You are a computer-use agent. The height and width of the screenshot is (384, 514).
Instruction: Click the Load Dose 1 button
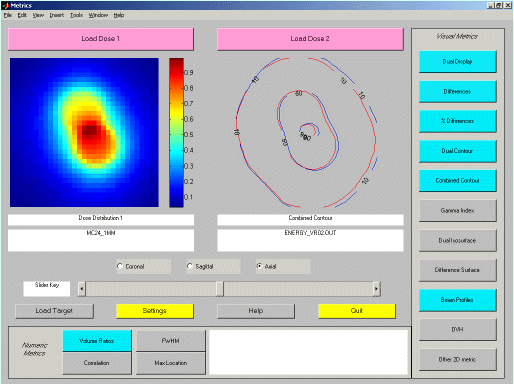tap(101, 39)
